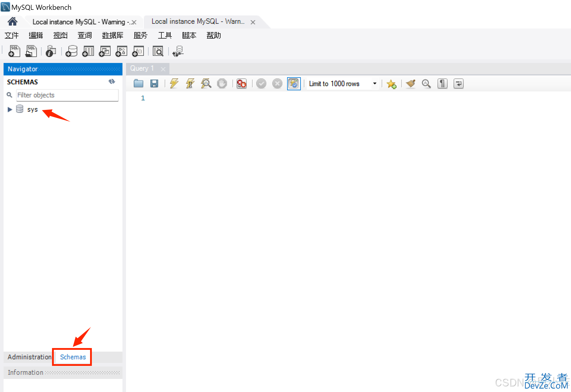This screenshot has width=571, height=392.
Task: Select the Query 1 tab
Action: [x=142, y=68]
